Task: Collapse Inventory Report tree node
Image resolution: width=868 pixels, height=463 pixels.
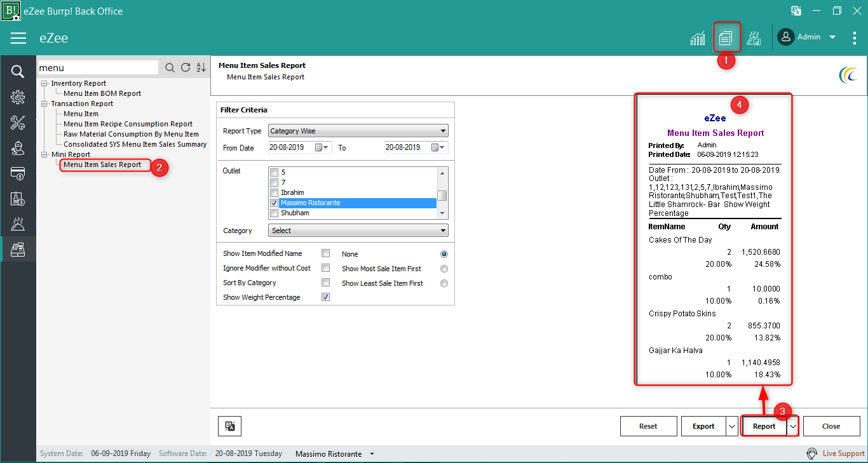Action: pyautogui.click(x=44, y=83)
